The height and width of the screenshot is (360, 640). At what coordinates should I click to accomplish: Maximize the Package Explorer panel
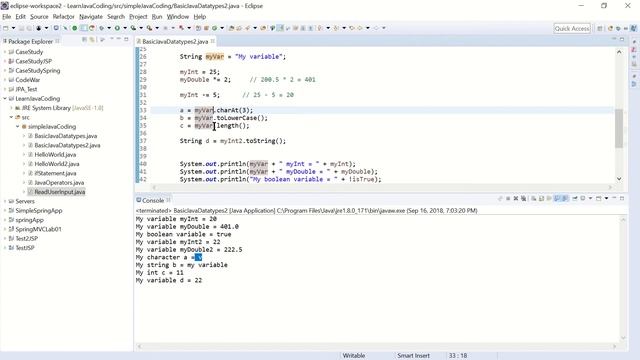(127, 39)
